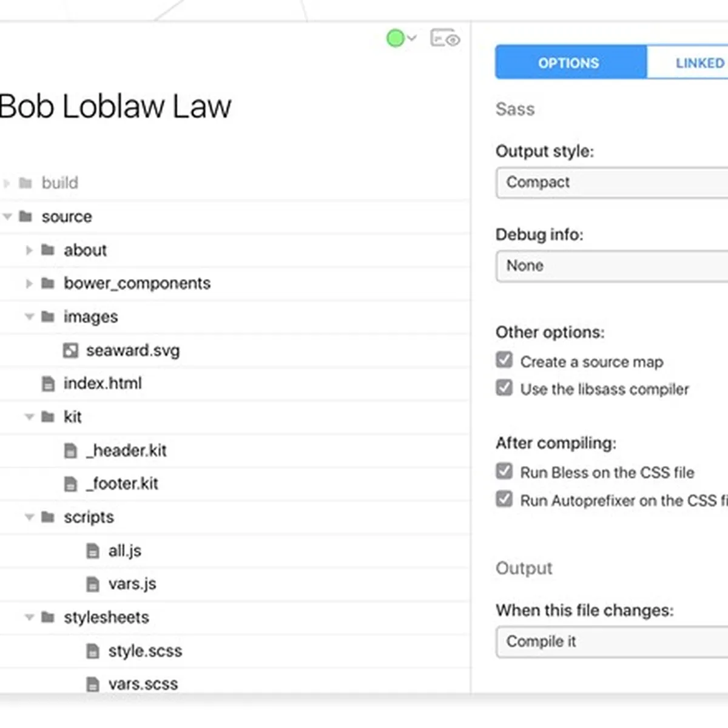Select the _footer.kit file name

pyautogui.click(x=122, y=484)
